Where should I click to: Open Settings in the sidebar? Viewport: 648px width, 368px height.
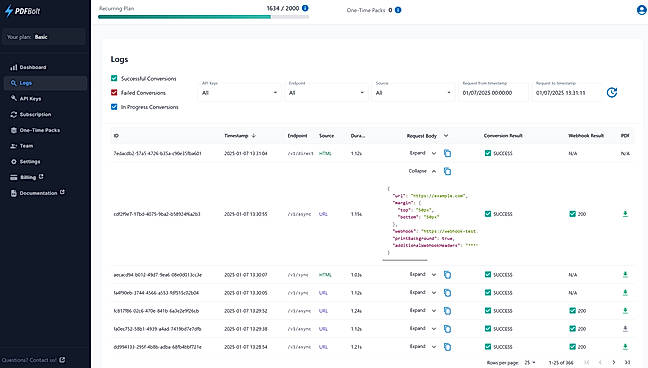point(45,161)
